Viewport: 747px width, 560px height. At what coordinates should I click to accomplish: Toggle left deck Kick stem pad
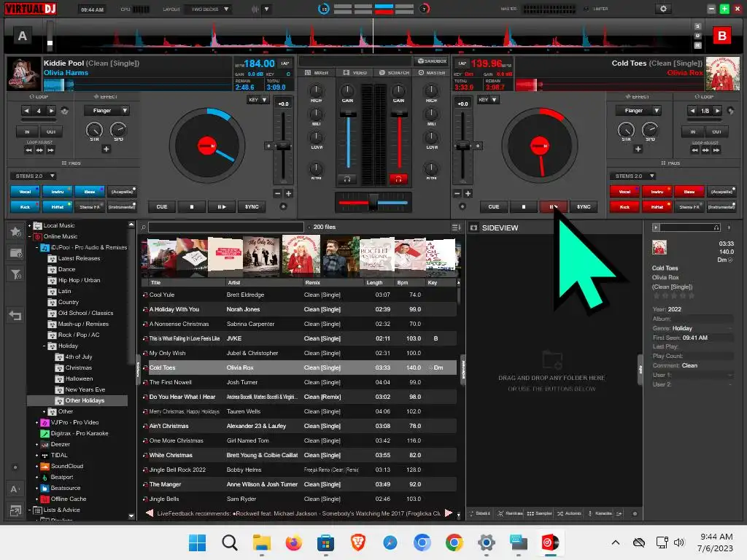click(26, 206)
